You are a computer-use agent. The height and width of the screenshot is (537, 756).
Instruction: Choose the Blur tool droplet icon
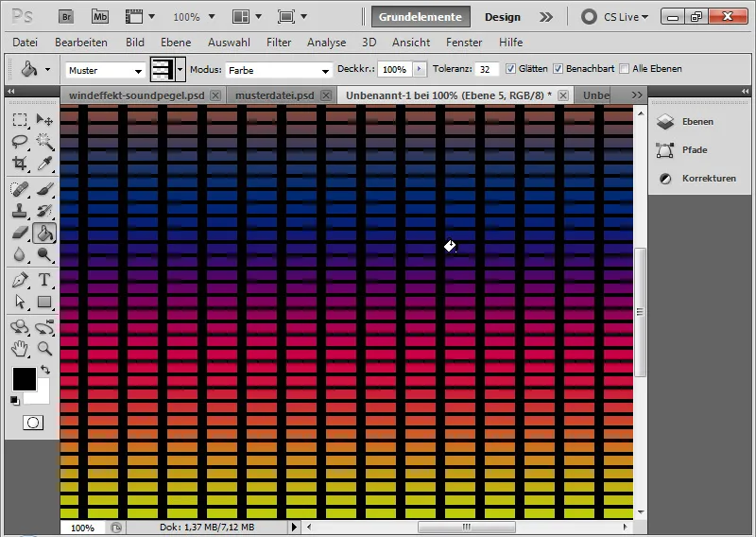pyautogui.click(x=20, y=254)
